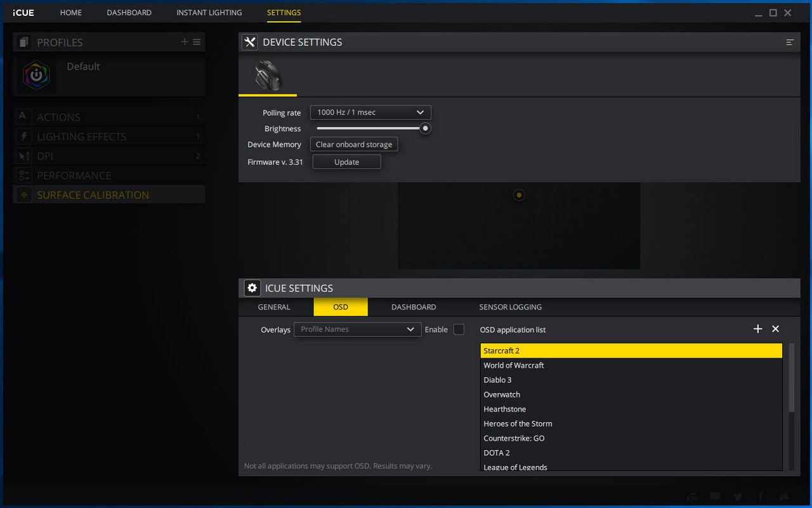Open the Lighting Effects section

(x=108, y=137)
